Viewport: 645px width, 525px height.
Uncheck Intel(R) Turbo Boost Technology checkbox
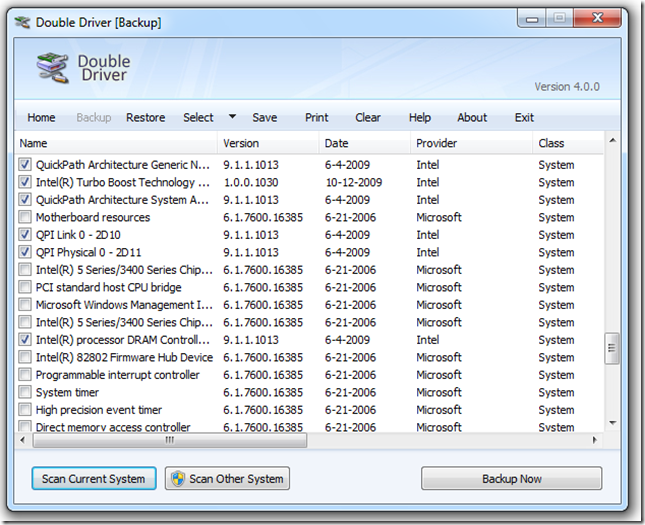(x=25, y=182)
